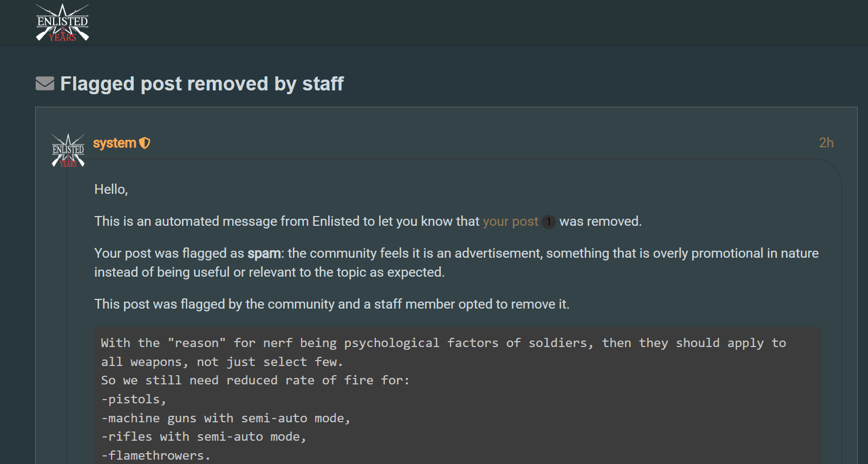Click the '-machine guns with semi-auto mode,' line
868x464 pixels.
(x=226, y=419)
